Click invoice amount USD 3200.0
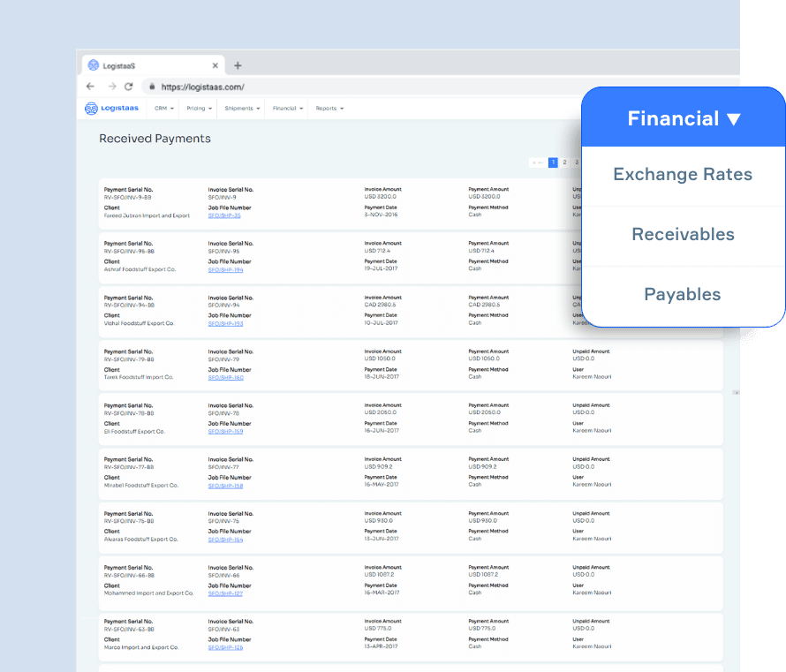The image size is (786, 672). (x=380, y=196)
